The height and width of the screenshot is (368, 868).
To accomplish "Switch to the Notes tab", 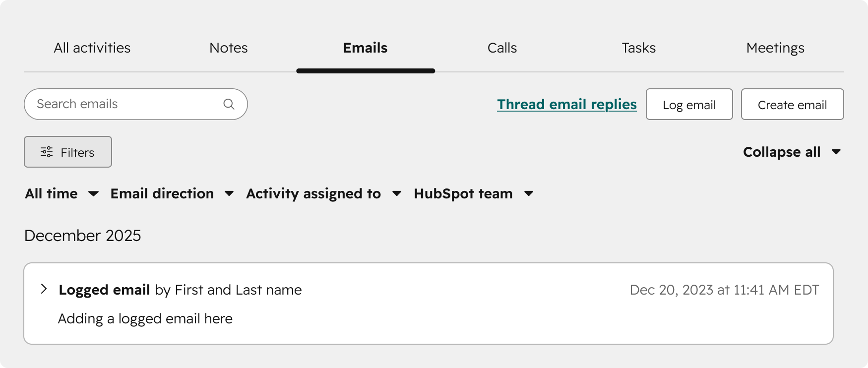I will pos(229,48).
